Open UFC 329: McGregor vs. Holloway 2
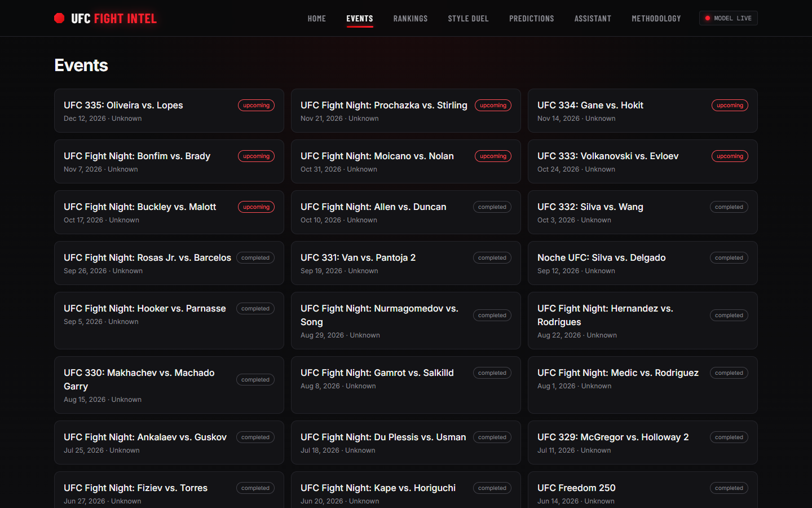Screen dimensions: 812x508 pyautogui.click(x=643, y=443)
